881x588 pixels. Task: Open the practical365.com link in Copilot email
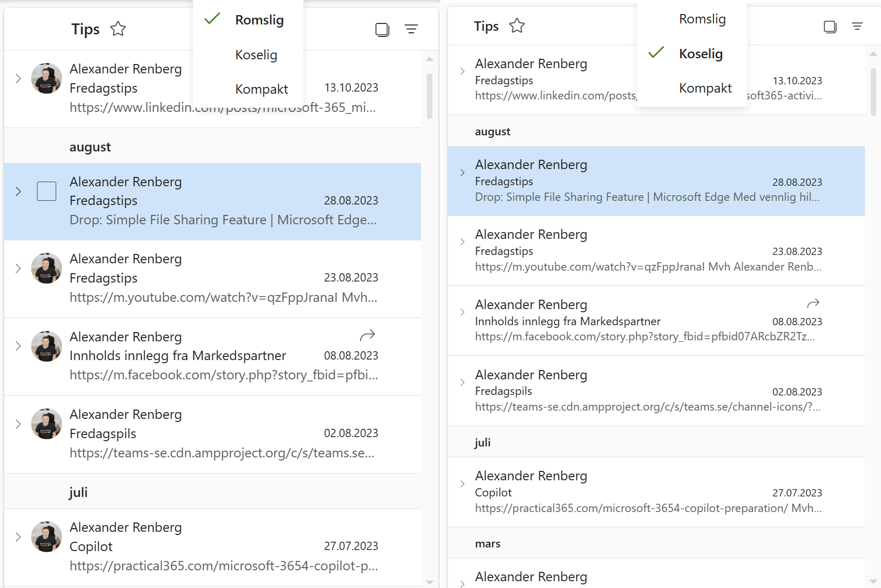(223, 565)
